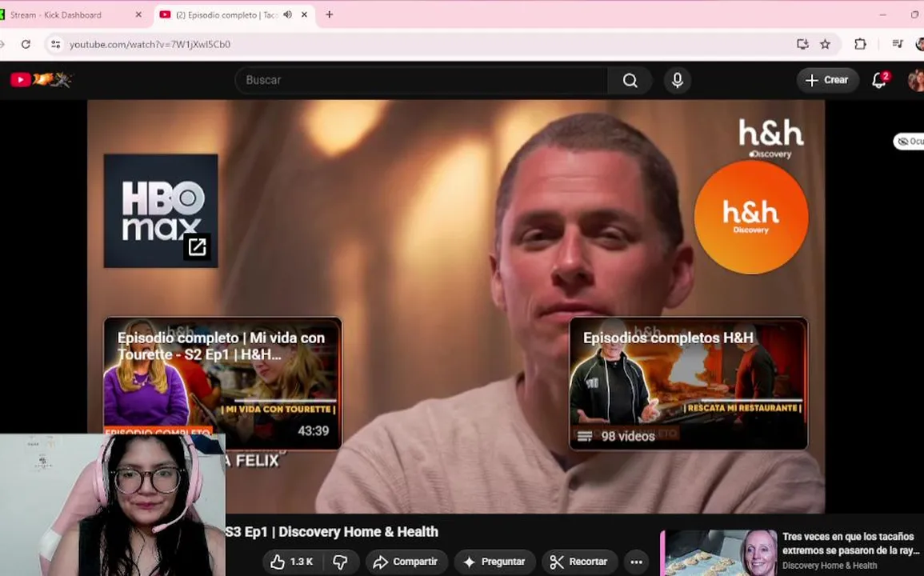Open the Crear menu button
Screen dimensions: 924x576
(x=826, y=80)
